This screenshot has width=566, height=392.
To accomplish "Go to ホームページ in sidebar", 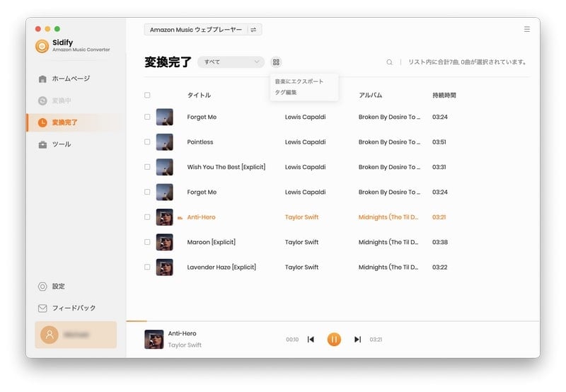I will click(71, 79).
